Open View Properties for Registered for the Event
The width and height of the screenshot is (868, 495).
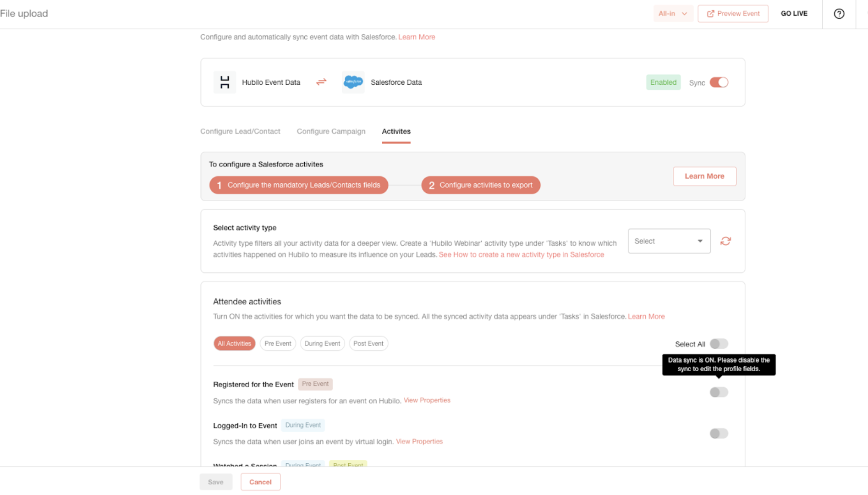(427, 400)
